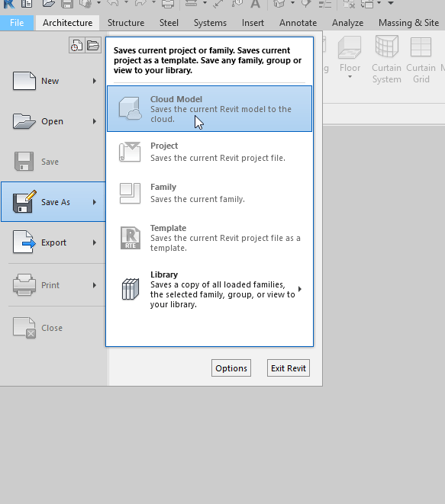Click the Curtain Grid ribbon icon
This screenshot has height=504, width=445.
421,47
